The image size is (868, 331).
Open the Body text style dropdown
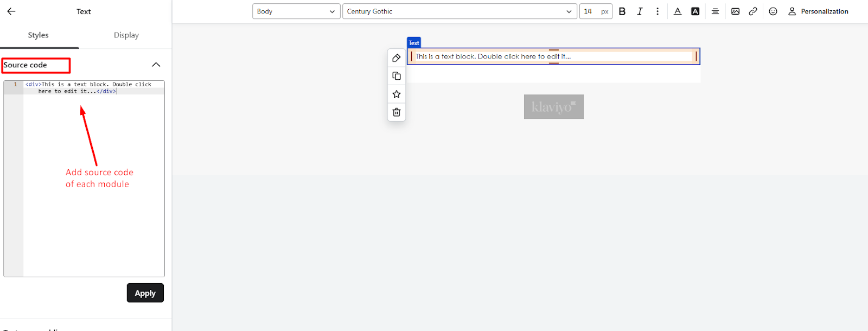[x=296, y=11]
